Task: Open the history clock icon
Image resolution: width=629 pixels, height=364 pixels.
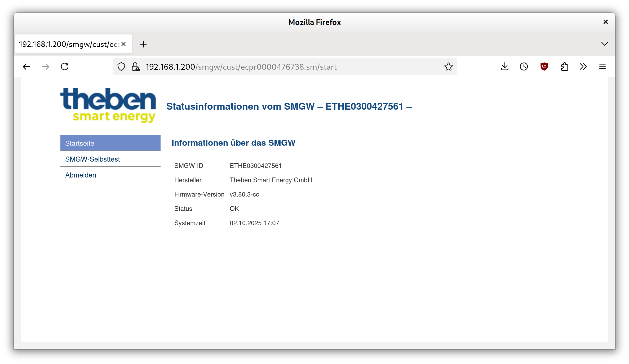Action: [x=524, y=66]
